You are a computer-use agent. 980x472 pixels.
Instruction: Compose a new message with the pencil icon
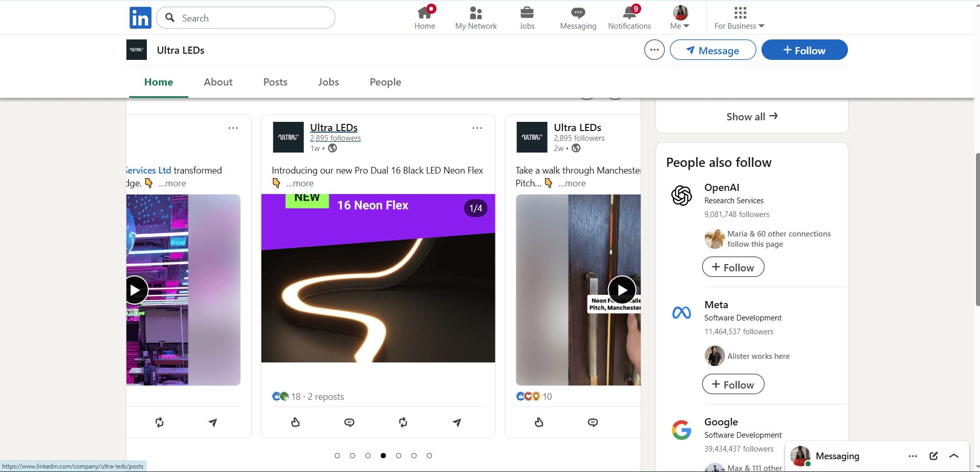click(934, 456)
